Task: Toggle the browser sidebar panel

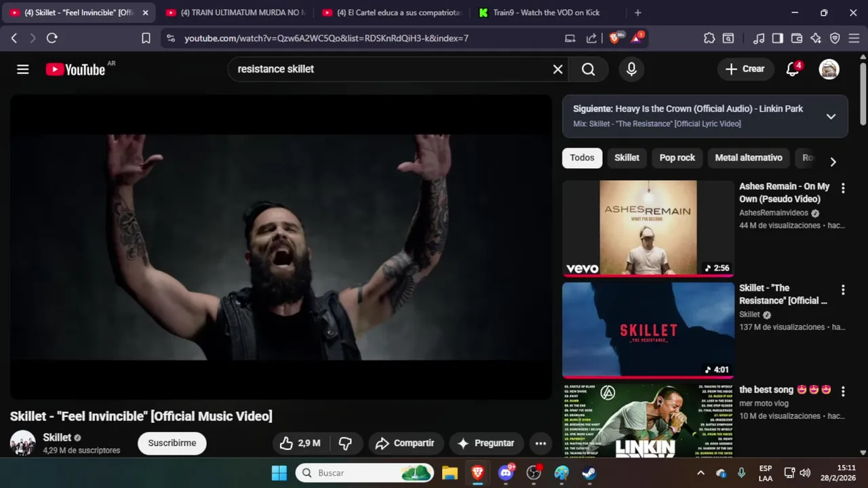Action: tap(778, 39)
